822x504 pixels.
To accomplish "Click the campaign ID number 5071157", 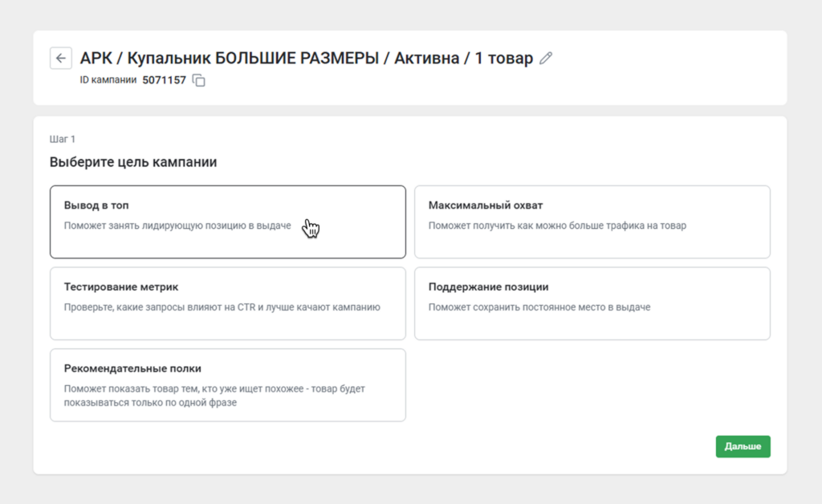I will tap(163, 80).
